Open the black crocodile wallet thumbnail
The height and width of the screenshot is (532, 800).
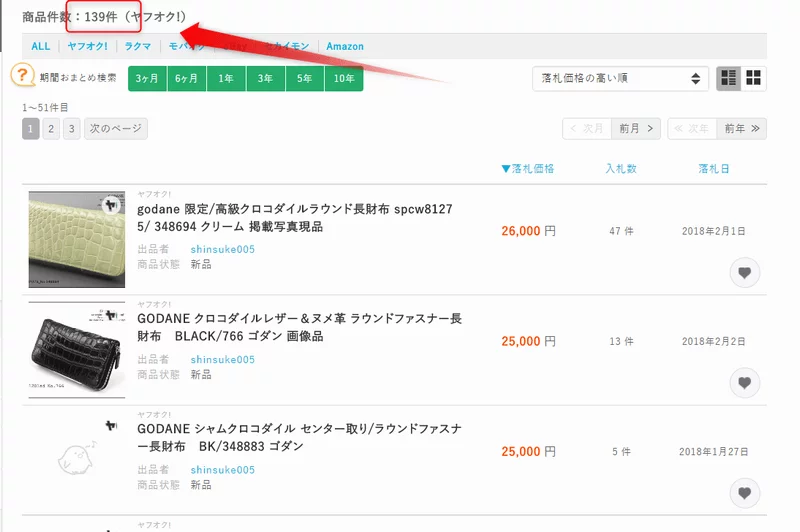click(77, 350)
